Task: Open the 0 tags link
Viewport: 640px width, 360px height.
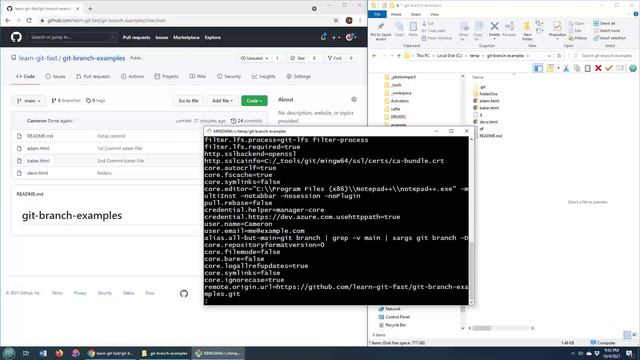Action: pos(96,100)
